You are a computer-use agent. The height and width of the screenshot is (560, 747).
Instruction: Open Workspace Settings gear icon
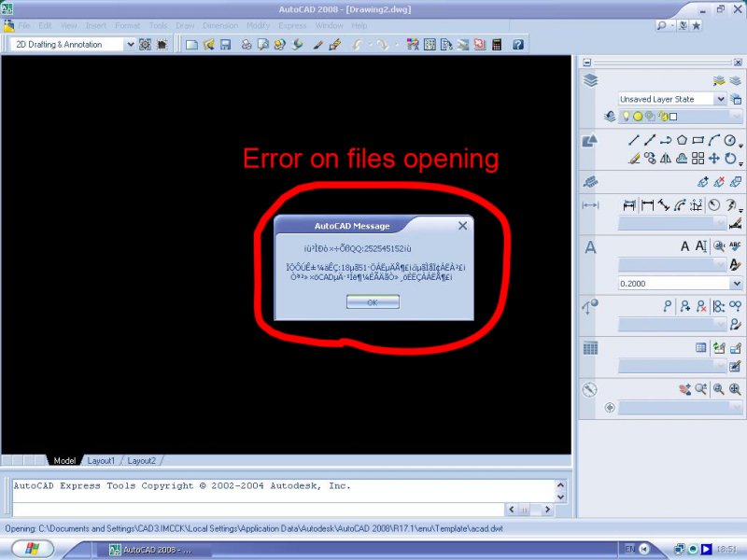[x=145, y=44]
